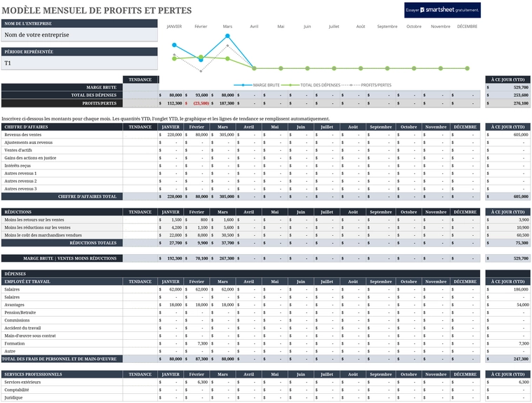Click the Ajustements aux revenus row label

29,143
